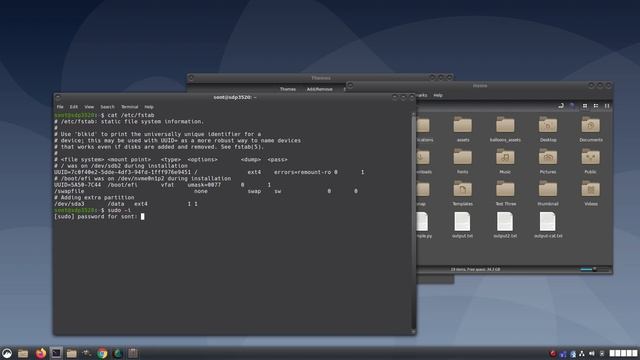The image size is (640, 360).
Task: Click the folder taskbar icon right of the terminal icon
Action: click(x=72, y=353)
